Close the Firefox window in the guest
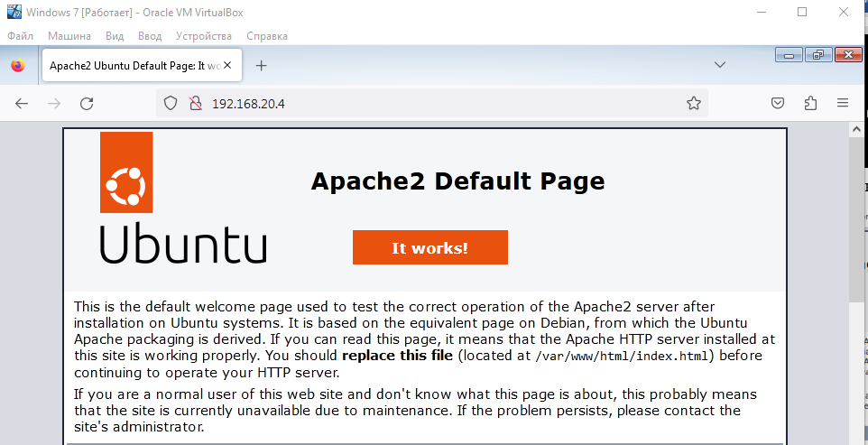Image resolution: width=868 pixels, height=445 pixels. click(848, 55)
